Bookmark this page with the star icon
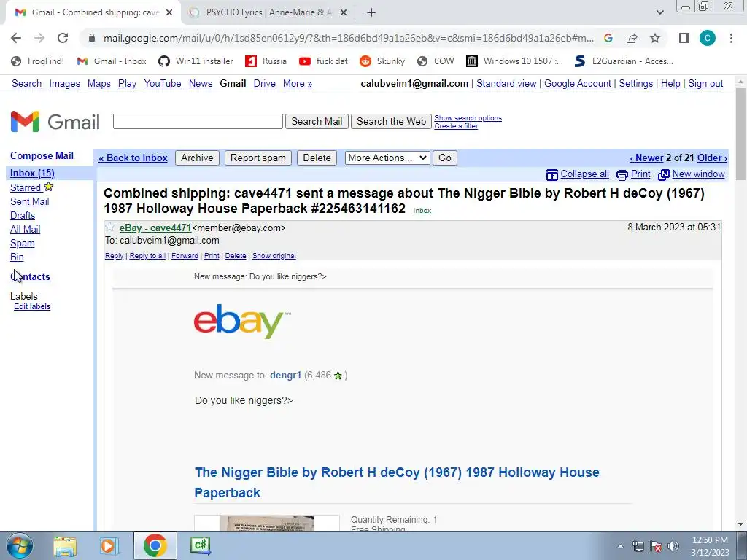Screen dimensions: 747x560 655,38
